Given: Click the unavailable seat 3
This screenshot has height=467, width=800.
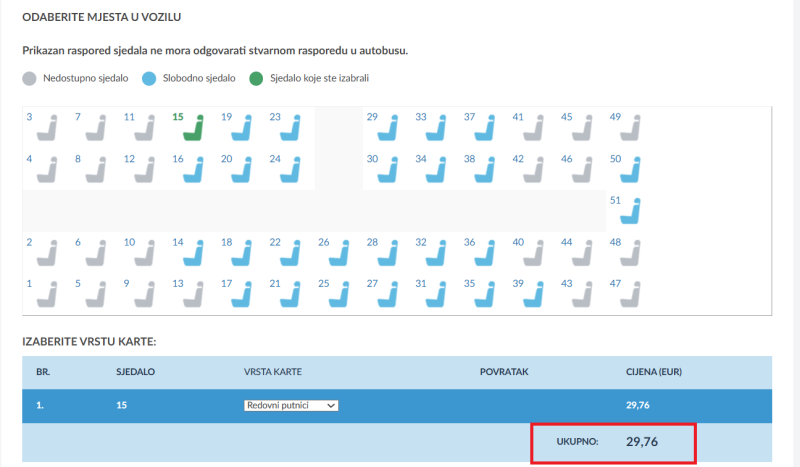Looking at the screenshot, I should (x=45, y=130).
